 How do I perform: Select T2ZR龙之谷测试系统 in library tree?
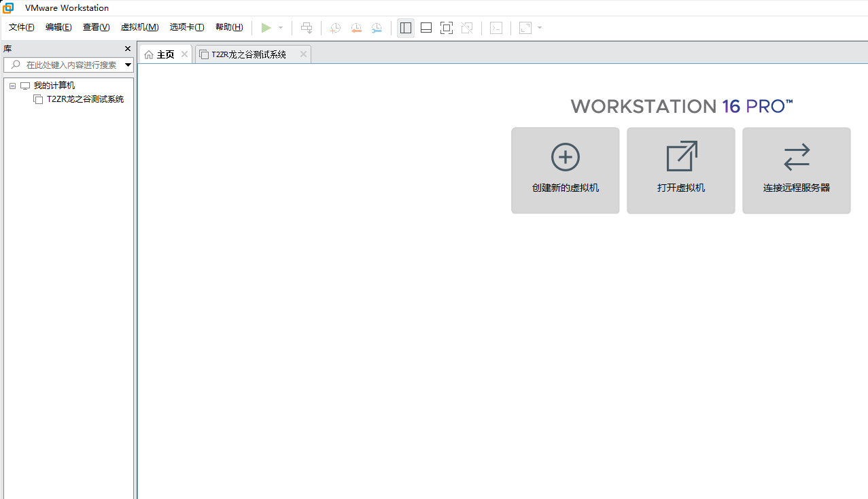click(85, 99)
